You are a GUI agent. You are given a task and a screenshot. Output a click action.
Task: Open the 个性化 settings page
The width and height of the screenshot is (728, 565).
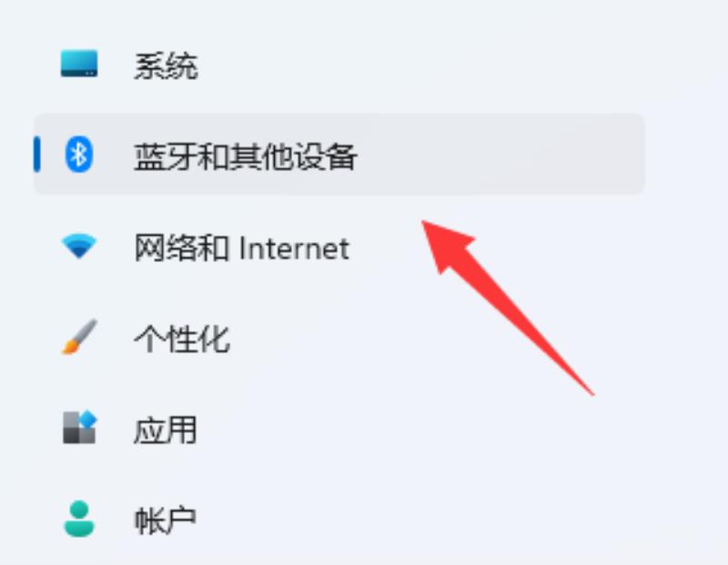[181, 338]
